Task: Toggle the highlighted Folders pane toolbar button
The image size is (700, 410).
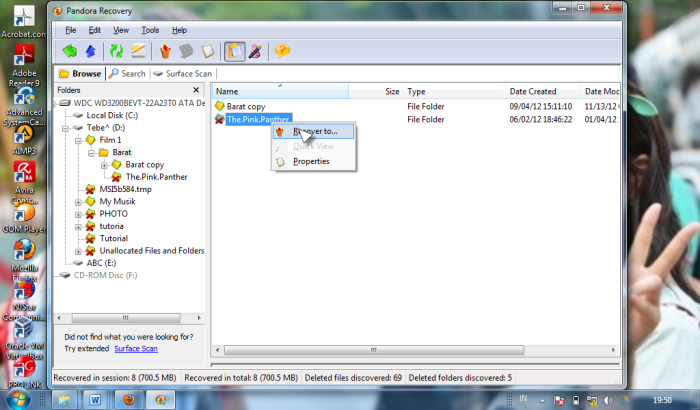Action: point(234,51)
